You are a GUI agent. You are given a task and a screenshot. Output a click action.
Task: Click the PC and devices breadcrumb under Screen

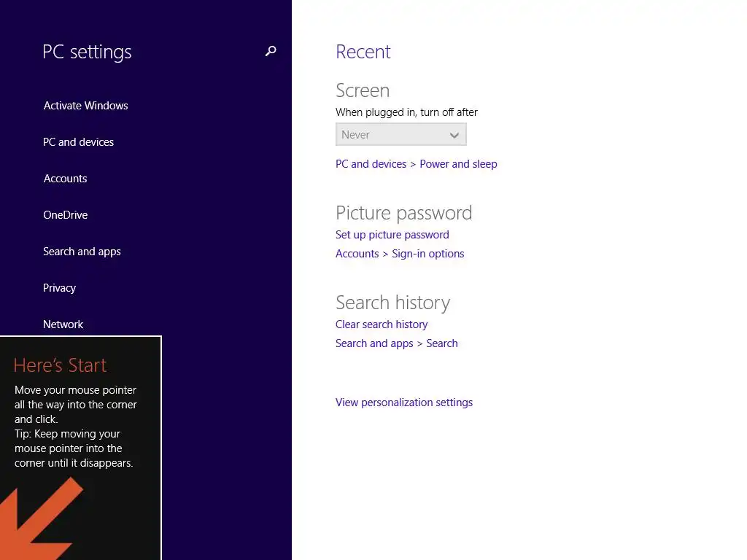coord(371,164)
